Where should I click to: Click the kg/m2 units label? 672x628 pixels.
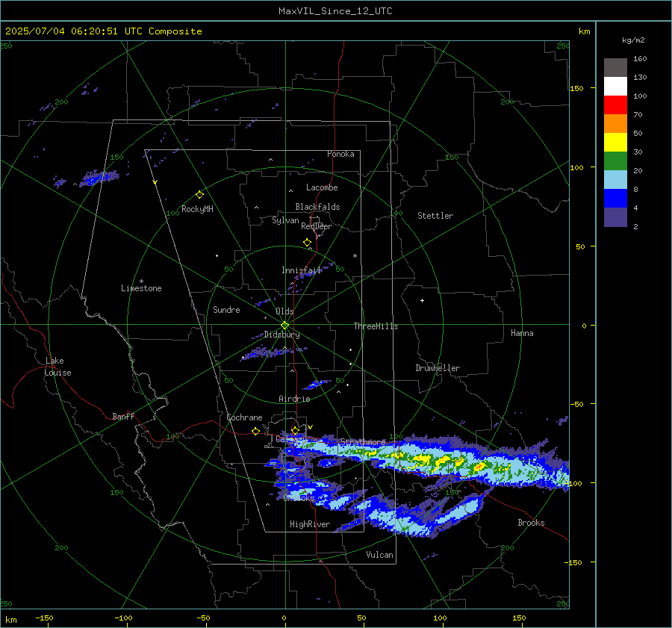[x=633, y=40]
